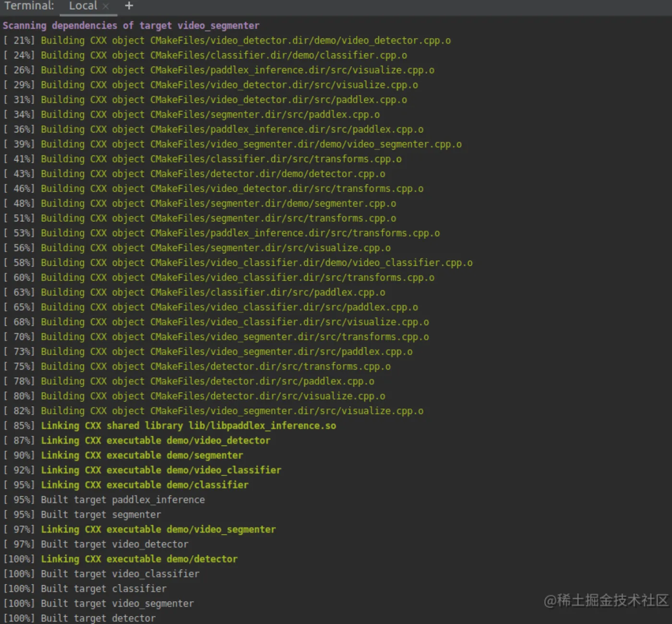Select the 21% video_detector.cpp.o build line
This screenshot has width=672, height=624.
click(x=227, y=40)
